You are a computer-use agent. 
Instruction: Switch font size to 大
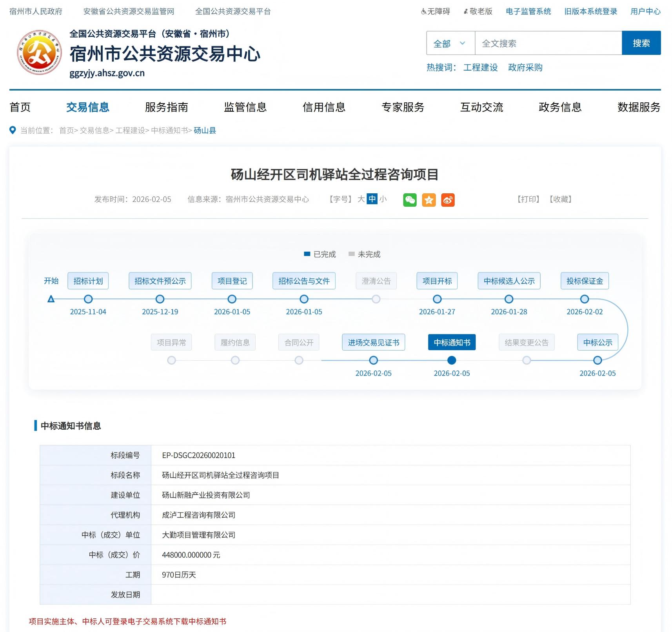point(361,199)
